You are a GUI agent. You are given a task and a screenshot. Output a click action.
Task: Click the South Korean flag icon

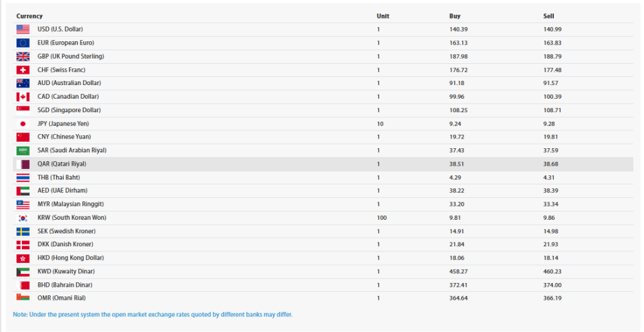coord(23,217)
